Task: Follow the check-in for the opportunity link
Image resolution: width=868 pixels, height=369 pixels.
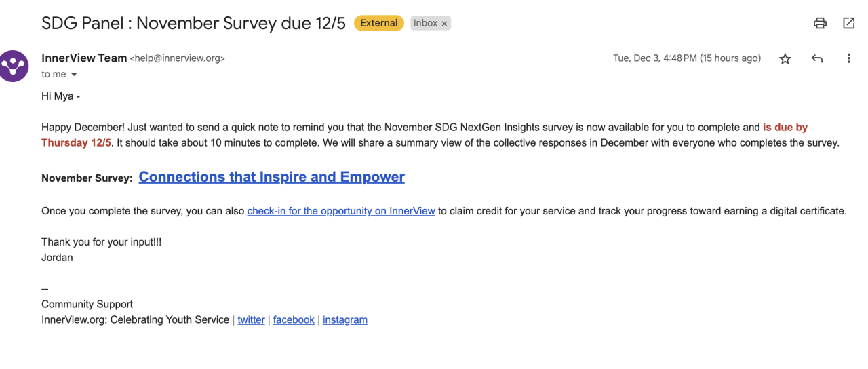Action: click(341, 211)
